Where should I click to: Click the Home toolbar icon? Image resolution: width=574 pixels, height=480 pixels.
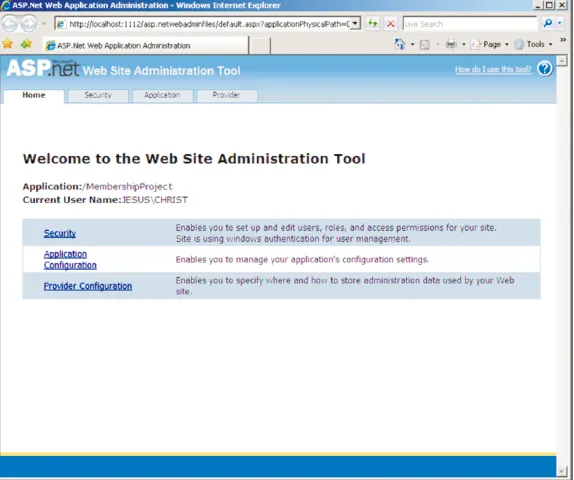[x=399, y=44]
